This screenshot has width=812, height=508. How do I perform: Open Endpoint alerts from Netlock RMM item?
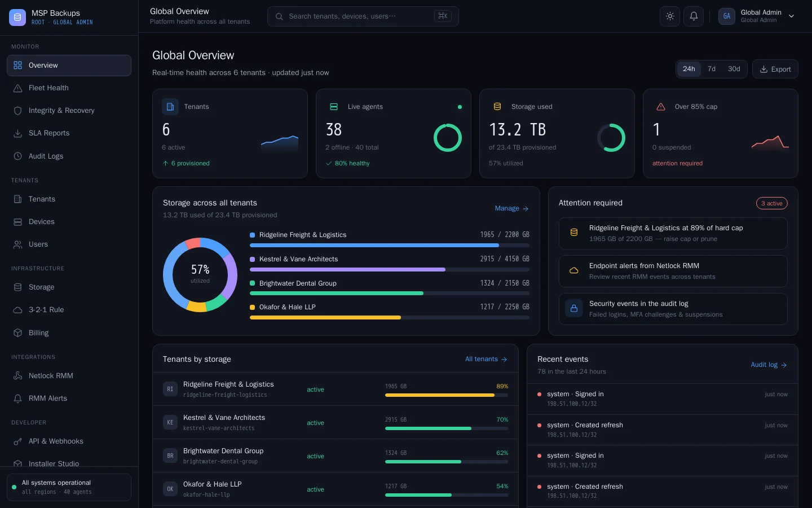(x=673, y=271)
